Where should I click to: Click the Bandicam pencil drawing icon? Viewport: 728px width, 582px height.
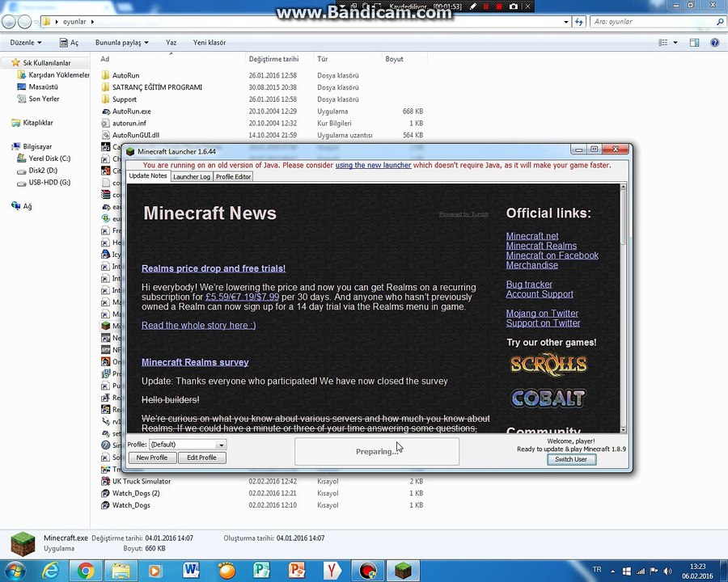(473, 6)
